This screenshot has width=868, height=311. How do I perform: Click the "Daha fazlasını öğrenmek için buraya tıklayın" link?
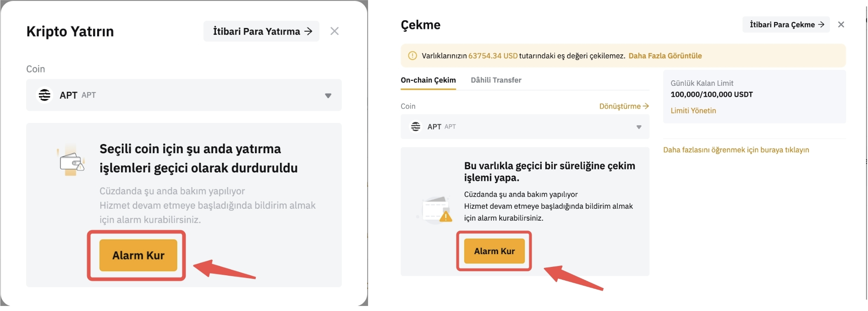point(736,150)
